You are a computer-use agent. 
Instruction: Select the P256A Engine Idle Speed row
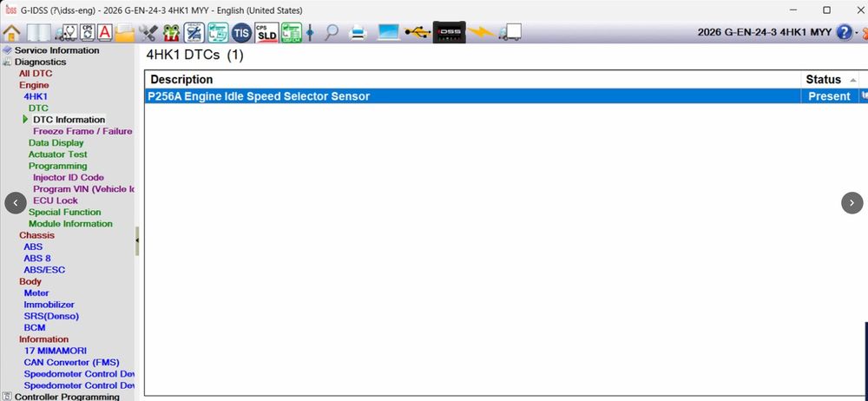point(473,96)
